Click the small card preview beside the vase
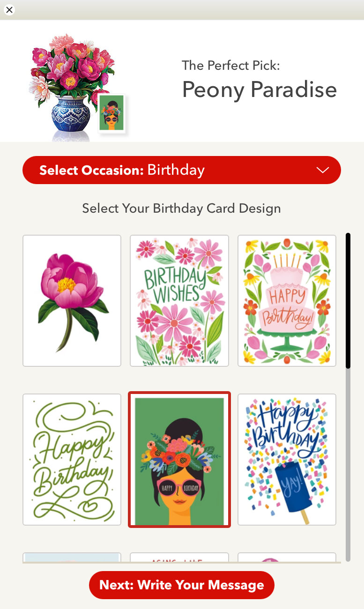The width and height of the screenshot is (364, 609). click(112, 113)
